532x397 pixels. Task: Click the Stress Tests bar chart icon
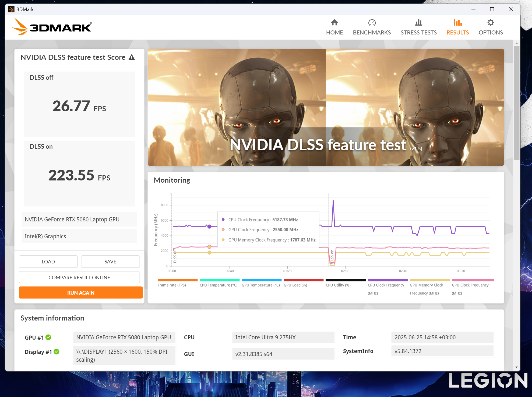tap(418, 22)
